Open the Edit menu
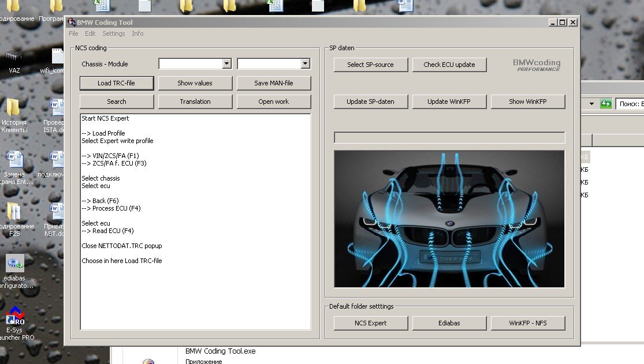 coord(90,33)
